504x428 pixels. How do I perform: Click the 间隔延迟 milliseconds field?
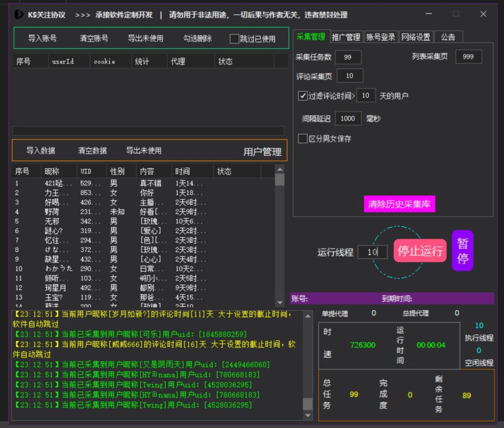348,119
